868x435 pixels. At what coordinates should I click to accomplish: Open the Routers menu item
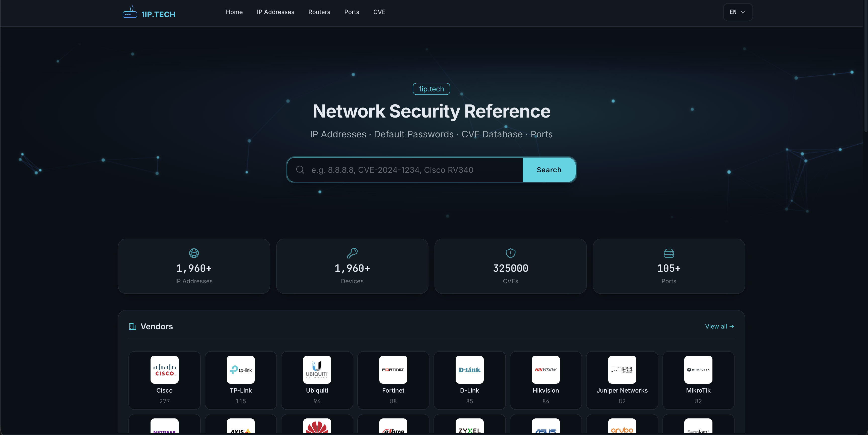319,12
